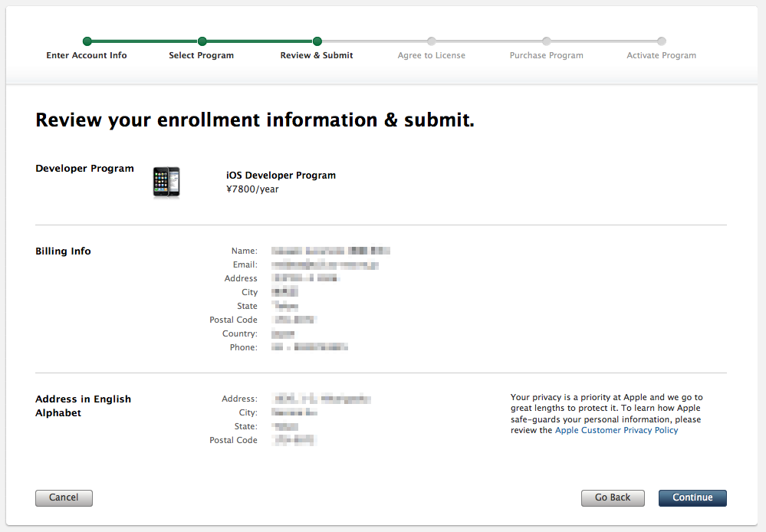Click the "iOS Developer Program" title text

281,175
